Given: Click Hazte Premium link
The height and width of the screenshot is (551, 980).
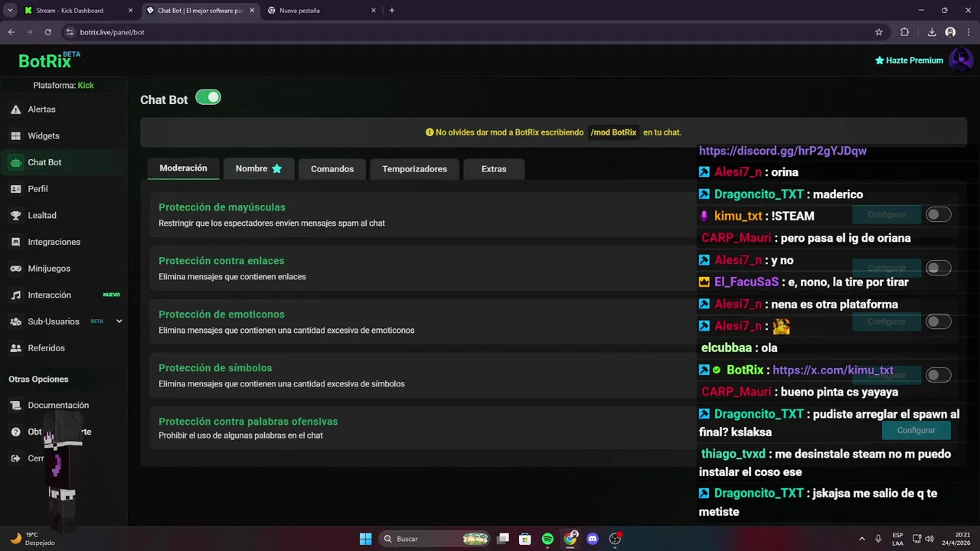Looking at the screenshot, I should (x=909, y=60).
